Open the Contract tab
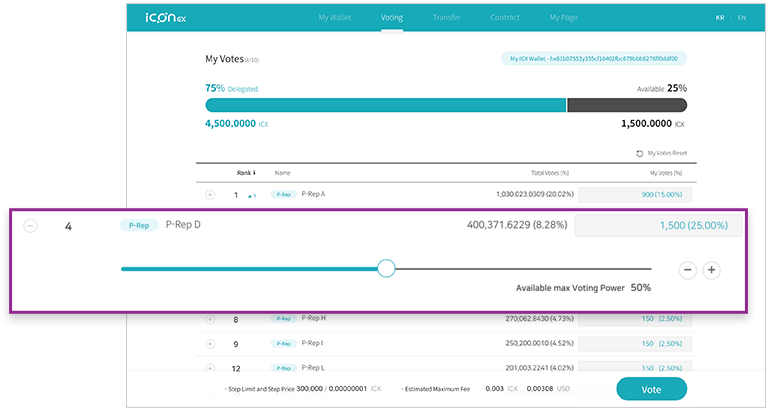Viewport: 769px width, 411px height. point(505,17)
